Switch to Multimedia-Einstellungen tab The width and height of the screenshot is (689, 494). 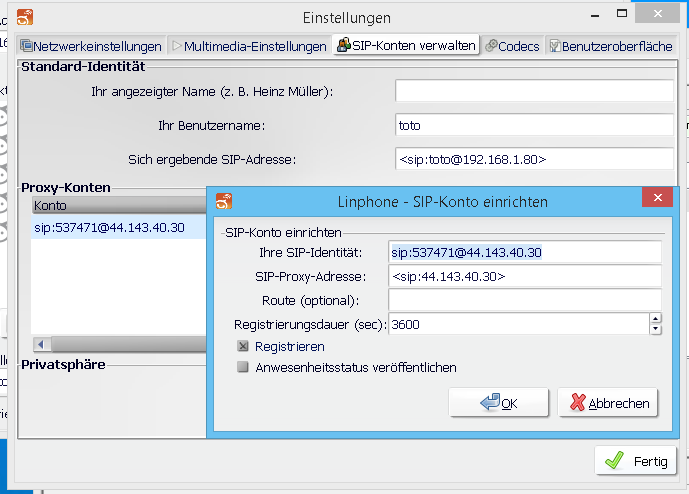coord(249,46)
